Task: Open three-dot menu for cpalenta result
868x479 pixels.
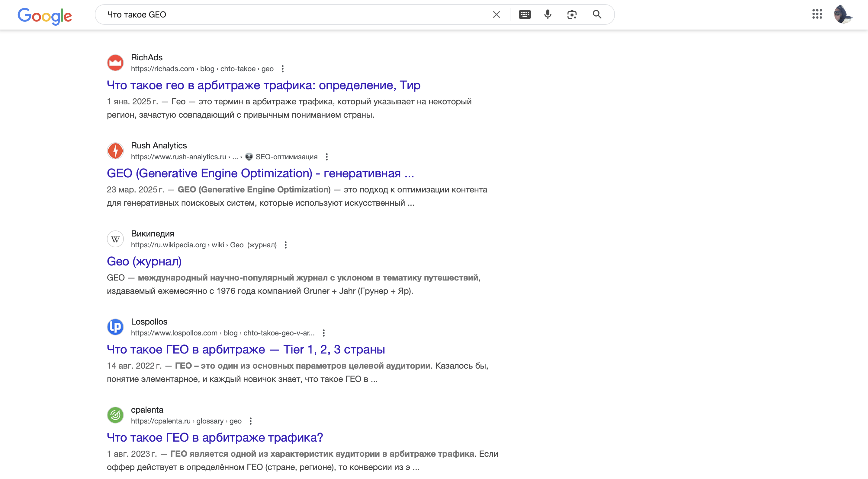Action: coord(250,421)
